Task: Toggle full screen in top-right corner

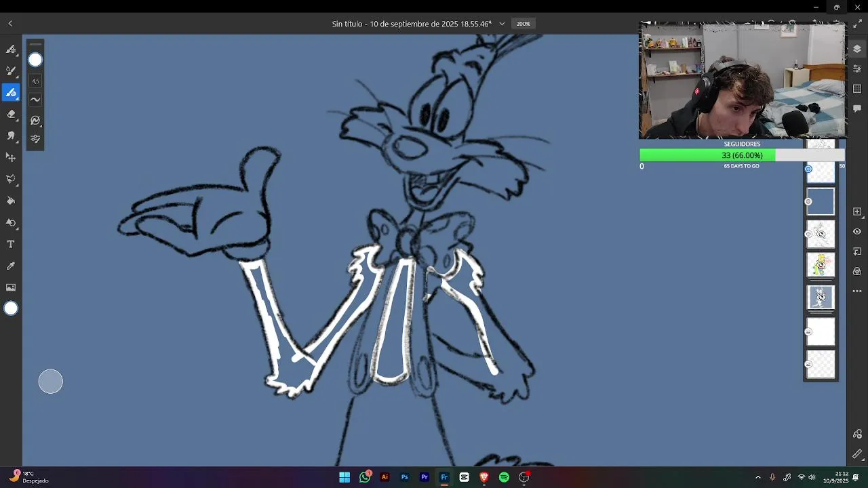Action: [857, 24]
